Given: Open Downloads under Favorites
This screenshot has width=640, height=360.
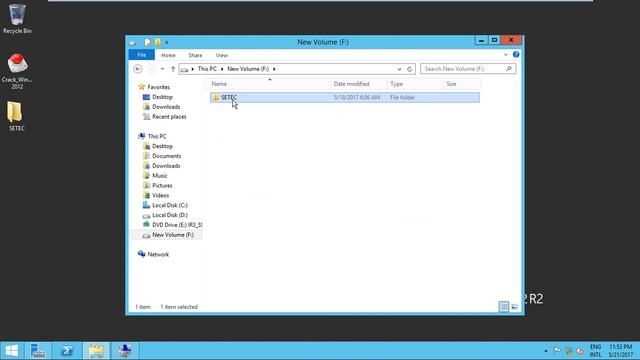Looking at the screenshot, I should click(166, 107).
